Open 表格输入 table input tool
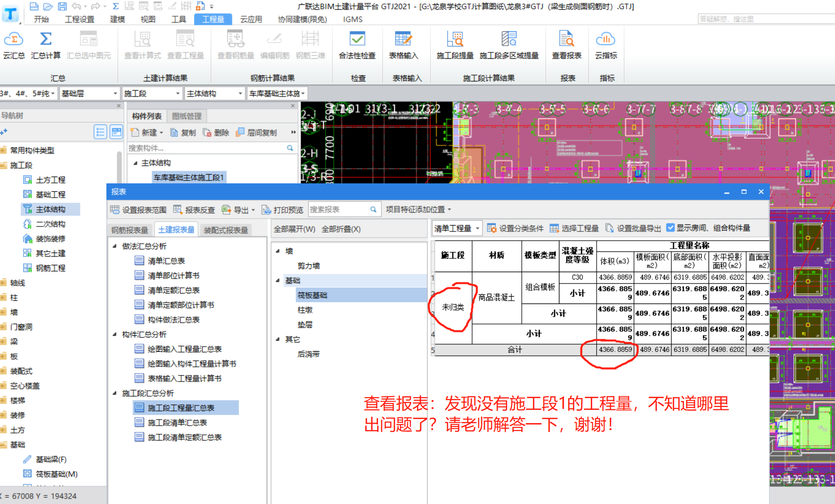Viewport: 835px width, 504px height. (x=403, y=45)
